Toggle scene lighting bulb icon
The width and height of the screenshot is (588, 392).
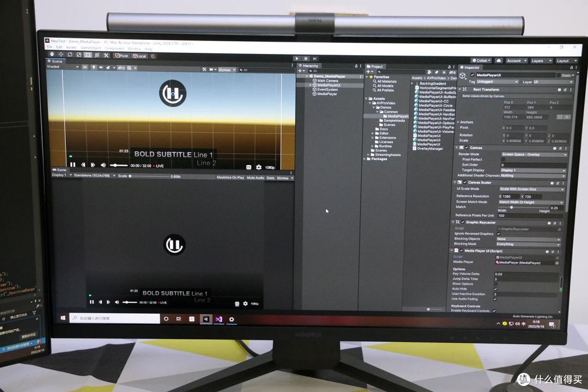(94, 68)
